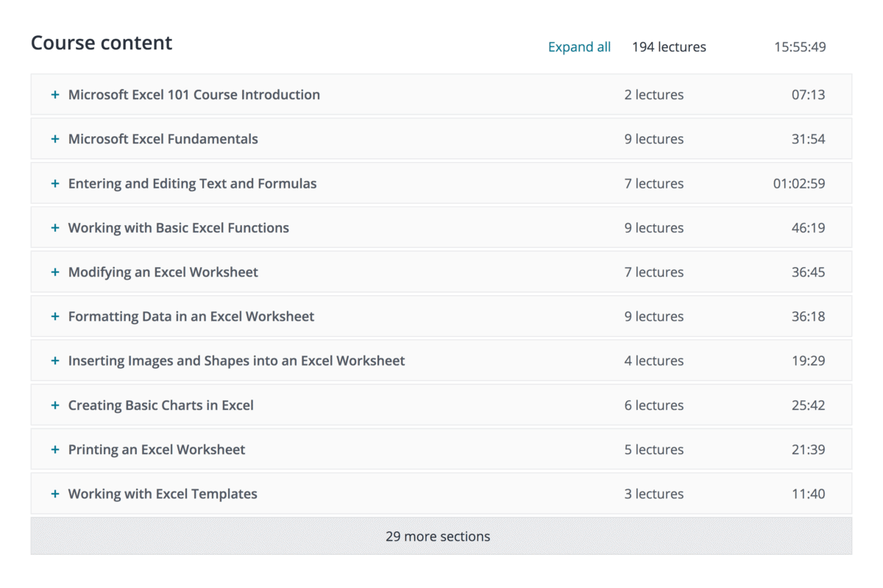Click the Expand all link

coord(579,47)
